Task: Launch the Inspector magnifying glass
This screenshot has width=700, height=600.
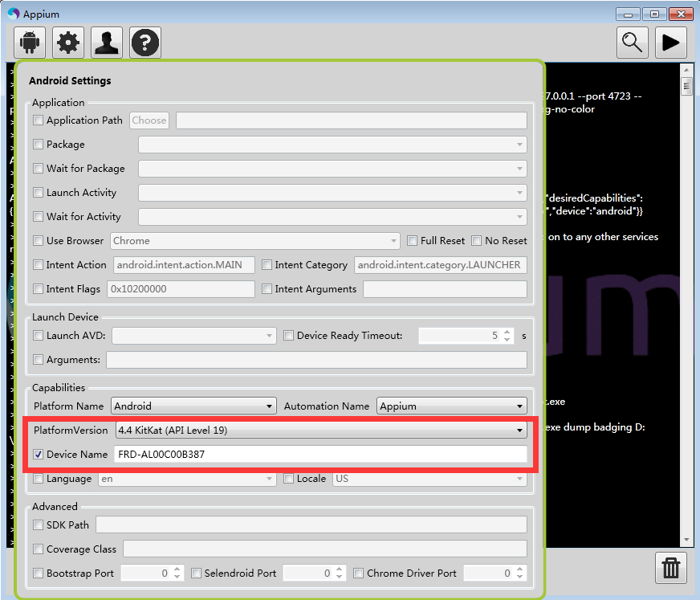Action: (632, 43)
